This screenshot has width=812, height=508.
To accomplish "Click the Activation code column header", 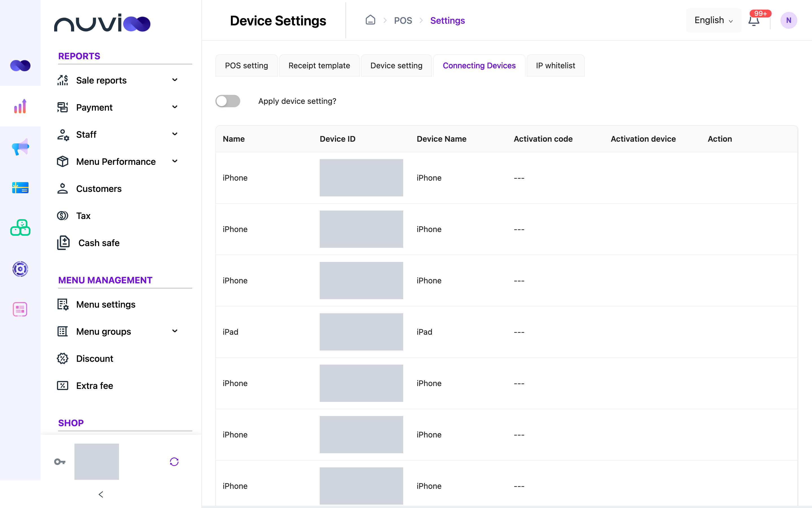I will (x=543, y=139).
